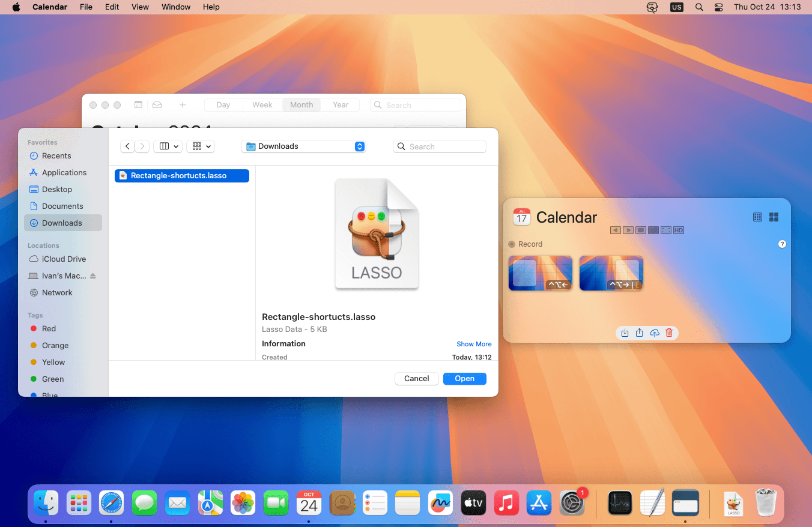
Task: Click the import icon in Lasso panel toolbar
Action: click(625, 333)
